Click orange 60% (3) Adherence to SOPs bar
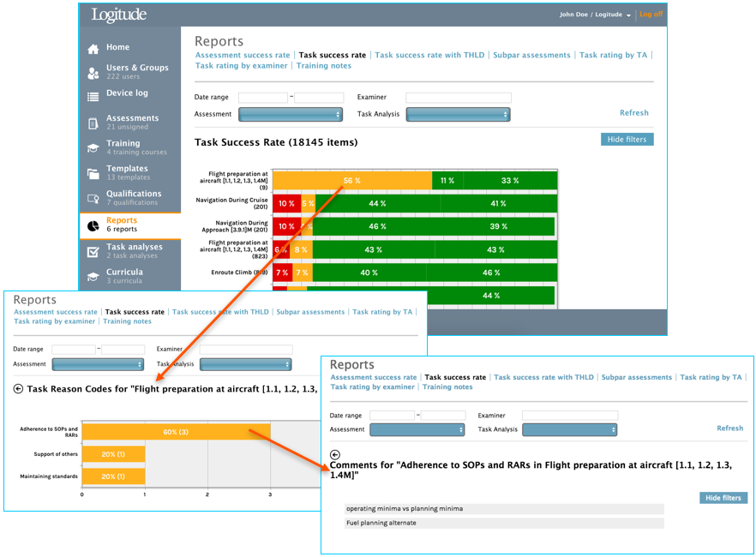This screenshot has width=756, height=557. point(176,432)
